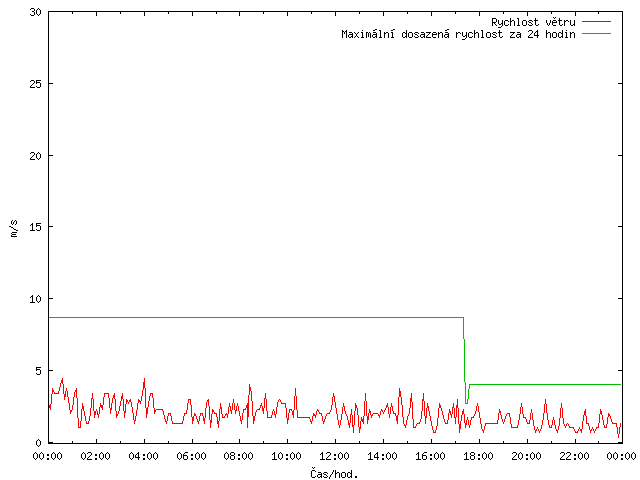The image size is (640, 480).
Task: Click the y-axis value 5
Action: 38,371
